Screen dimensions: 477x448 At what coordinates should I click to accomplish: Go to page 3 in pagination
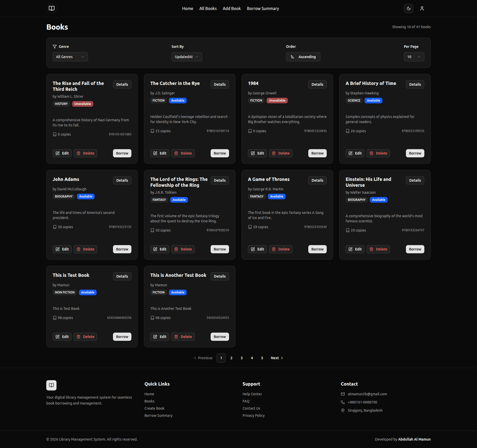click(x=242, y=358)
